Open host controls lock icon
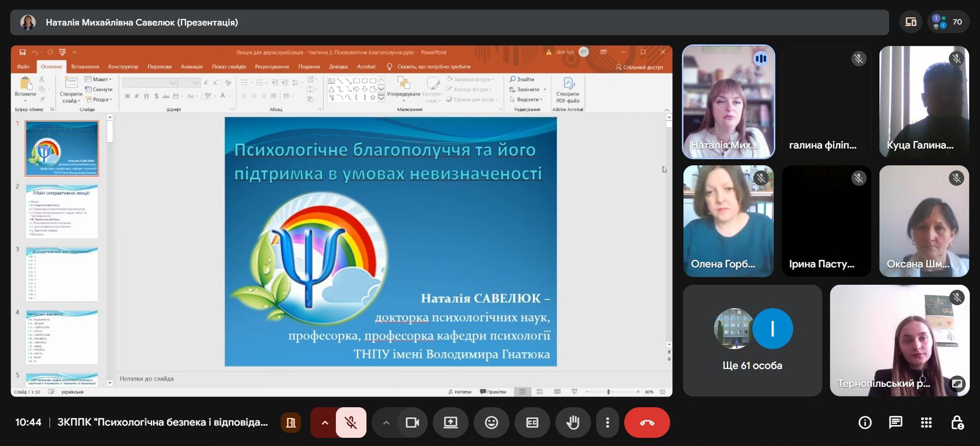Screen dimensions: 980x446 click(957, 423)
